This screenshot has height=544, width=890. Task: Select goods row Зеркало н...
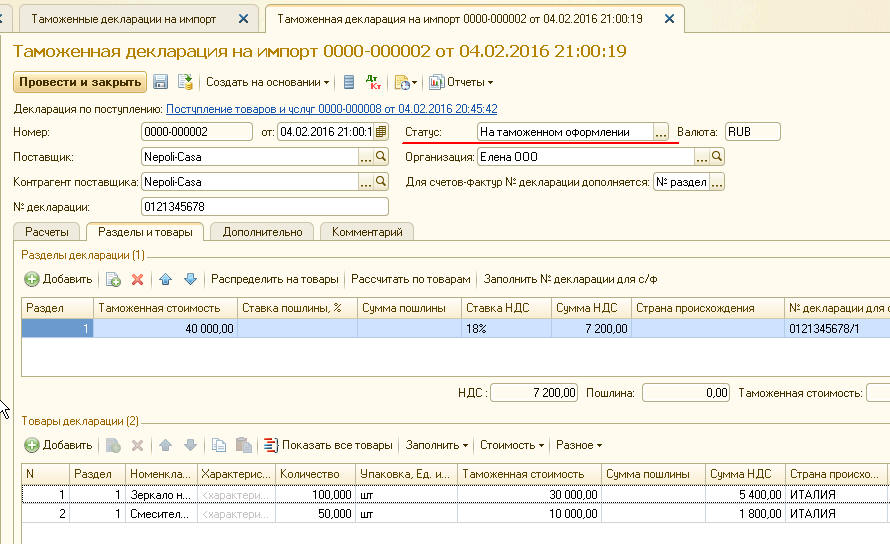(455, 495)
